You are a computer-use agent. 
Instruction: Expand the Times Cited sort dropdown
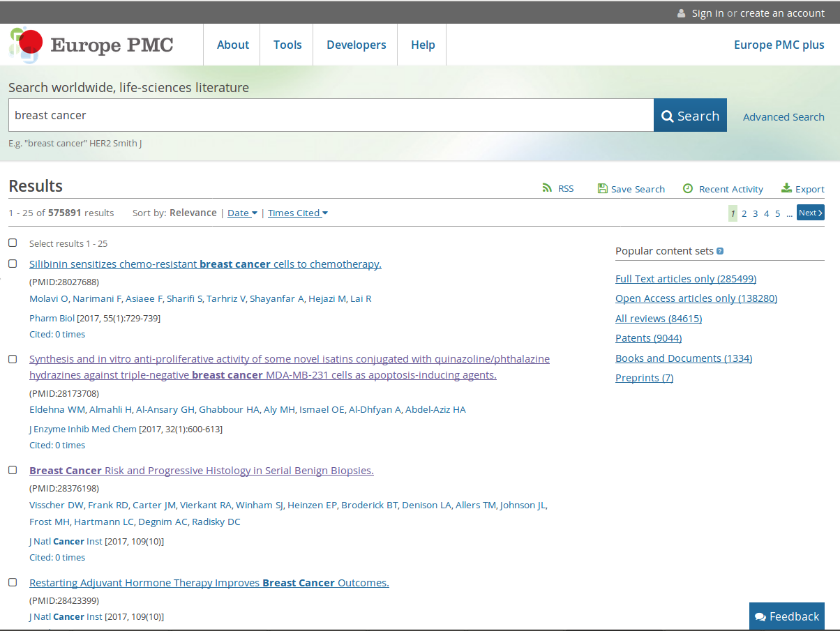click(297, 213)
